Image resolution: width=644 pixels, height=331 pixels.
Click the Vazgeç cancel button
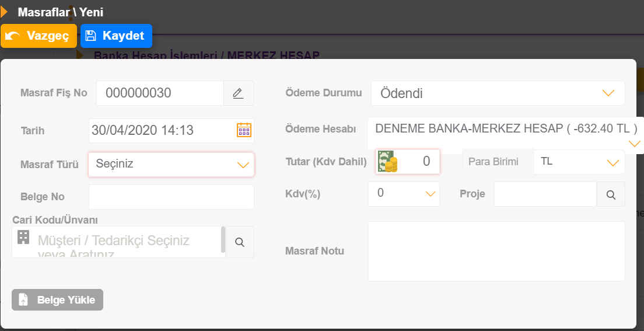tap(38, 36)
